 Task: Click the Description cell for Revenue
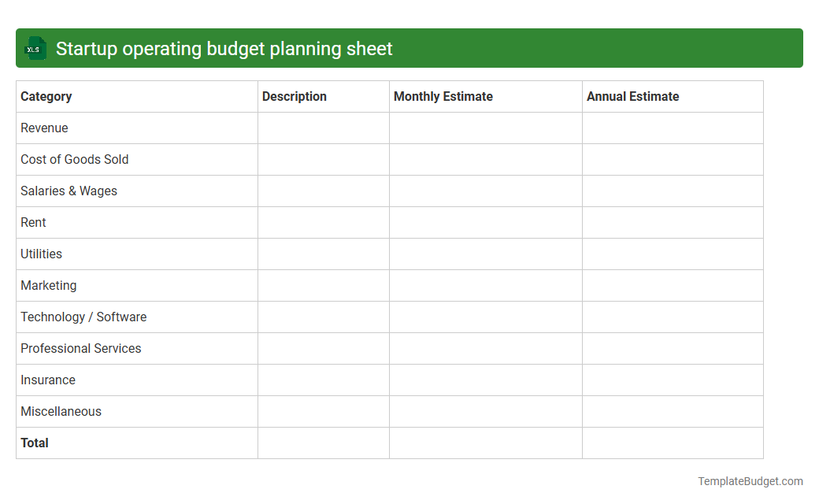point(323,128)
